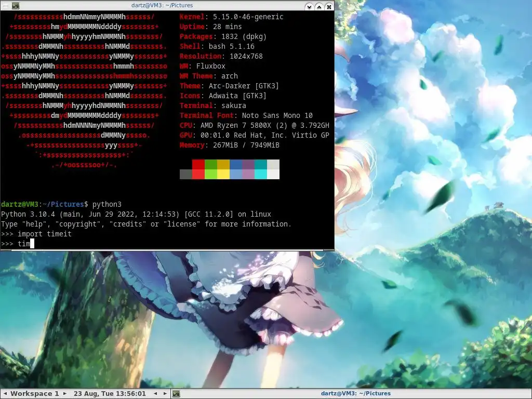Switch to previous workspace using the left arrow

point(5,394)
